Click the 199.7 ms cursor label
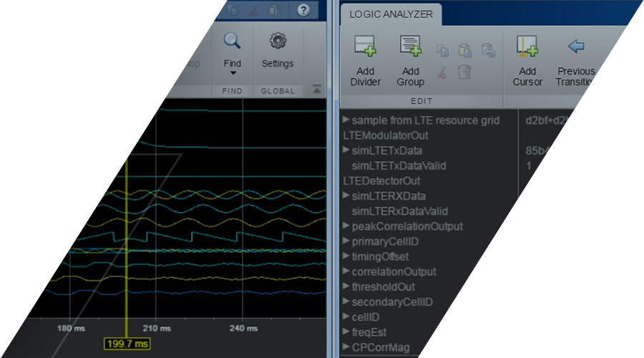 click(127, 344)
